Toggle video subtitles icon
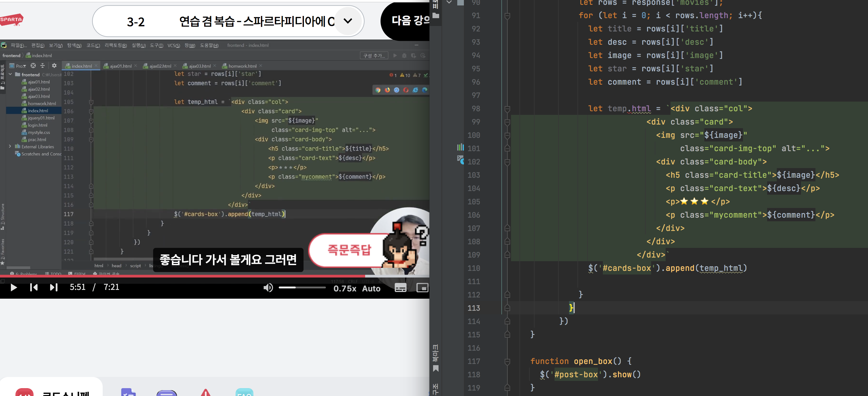868x396 pixels. coord(400,288)
